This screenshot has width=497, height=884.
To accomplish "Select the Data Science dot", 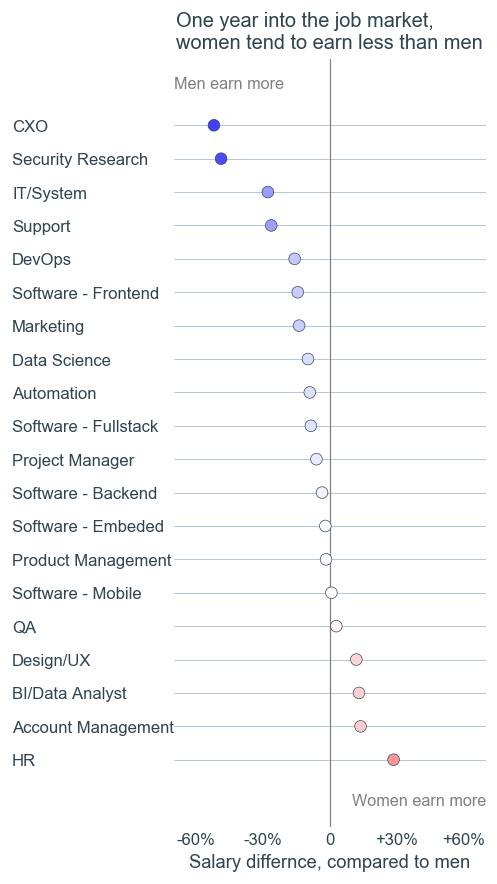I will [308, 359].
